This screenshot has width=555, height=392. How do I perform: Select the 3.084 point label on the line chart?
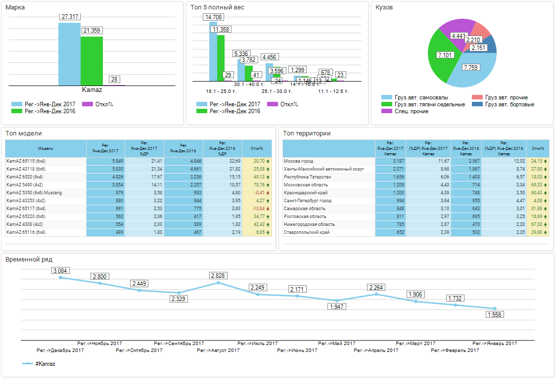pyautogui.click(x=60, y=271)
